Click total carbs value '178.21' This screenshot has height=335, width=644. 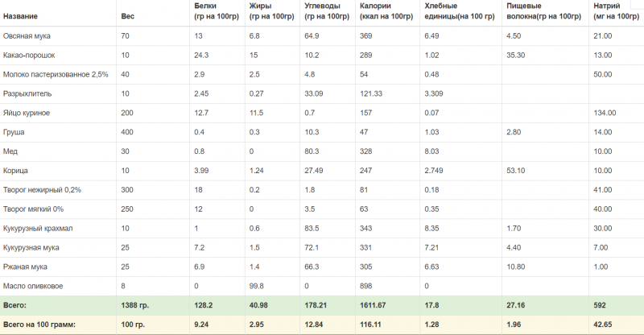click(316, 305)
